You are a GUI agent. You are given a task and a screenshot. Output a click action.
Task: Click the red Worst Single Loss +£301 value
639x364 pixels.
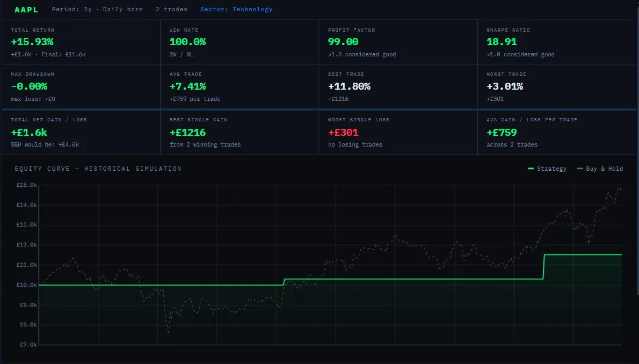[x=343, y=132]
